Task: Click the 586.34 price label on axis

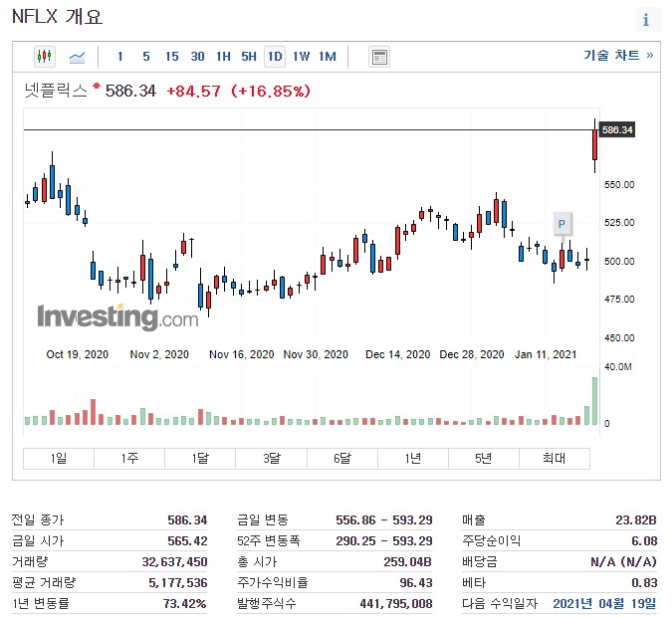Action: pos(617,129)
